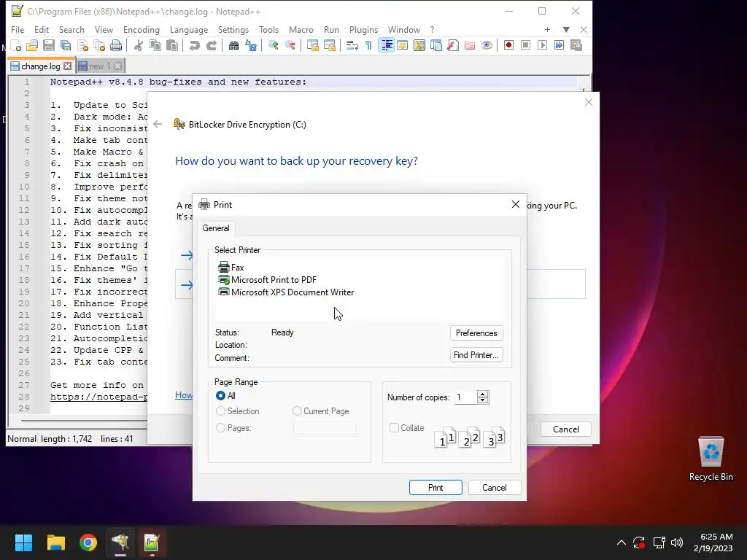
Task: Select the All page range radio button
Action: point(220,396)
